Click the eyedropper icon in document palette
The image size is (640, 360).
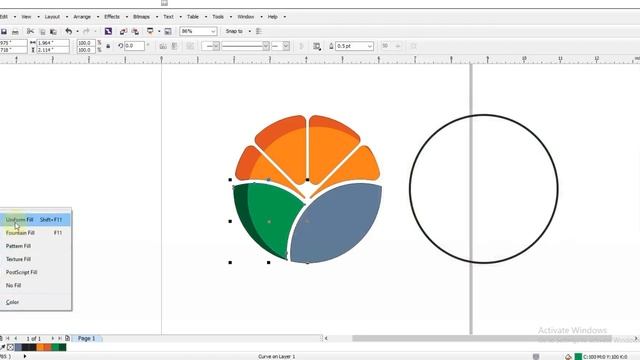tap(3, 347)
